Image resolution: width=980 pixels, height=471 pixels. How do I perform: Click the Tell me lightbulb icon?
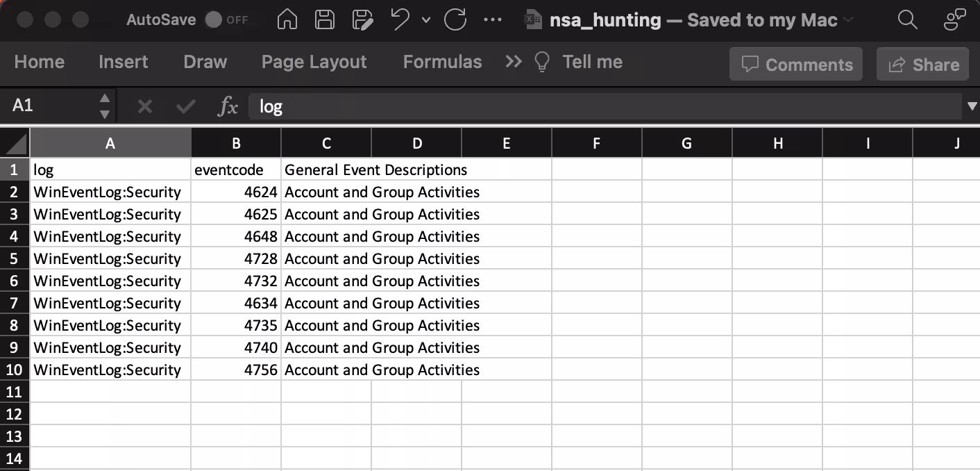coord(542,63)
